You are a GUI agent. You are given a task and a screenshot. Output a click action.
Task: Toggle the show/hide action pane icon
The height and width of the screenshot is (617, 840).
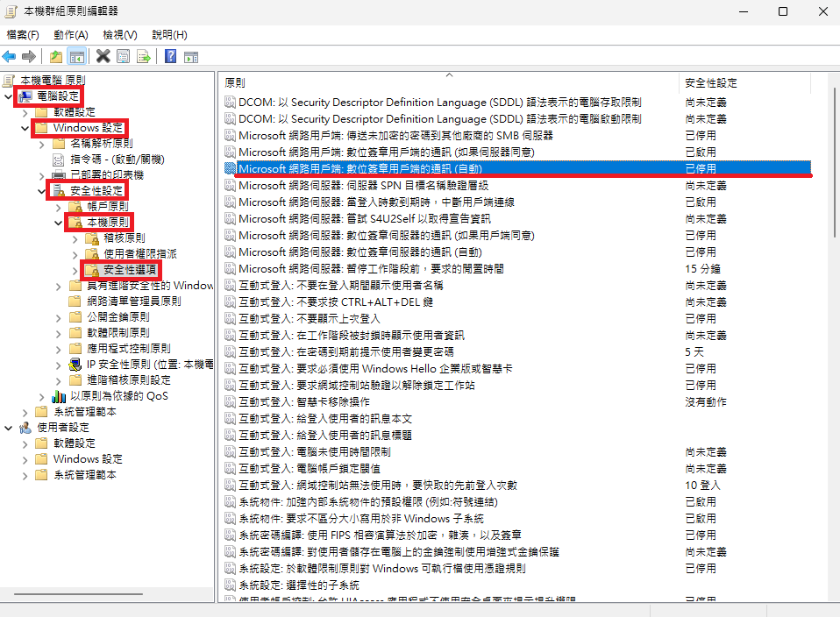point(190,57)
